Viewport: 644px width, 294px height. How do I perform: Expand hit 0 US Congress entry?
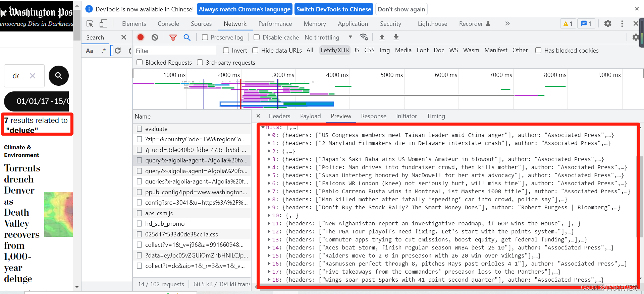click(269, 135)
